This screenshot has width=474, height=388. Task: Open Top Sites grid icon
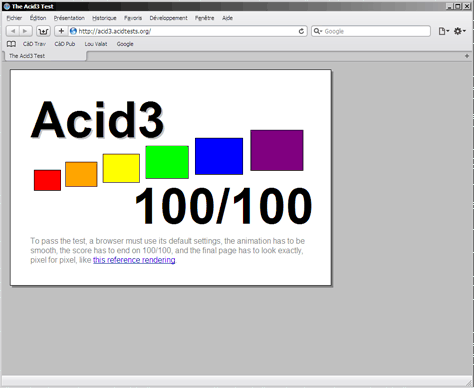(43, 31)
